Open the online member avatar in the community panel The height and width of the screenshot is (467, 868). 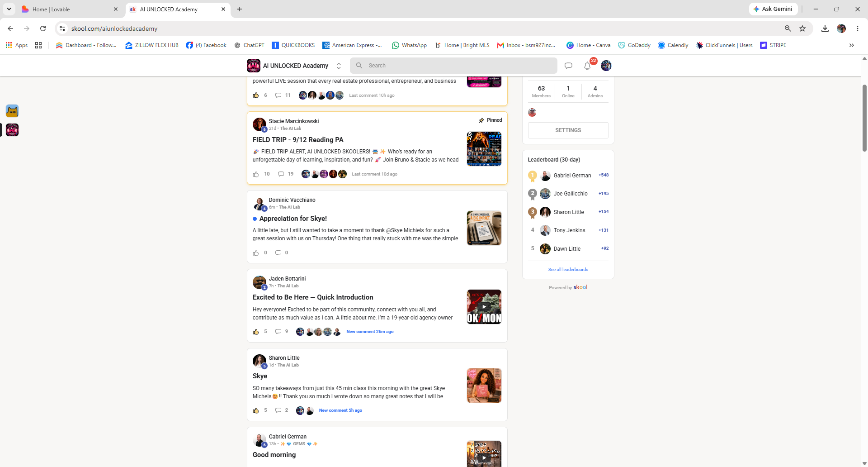click(x=532, y=112)
